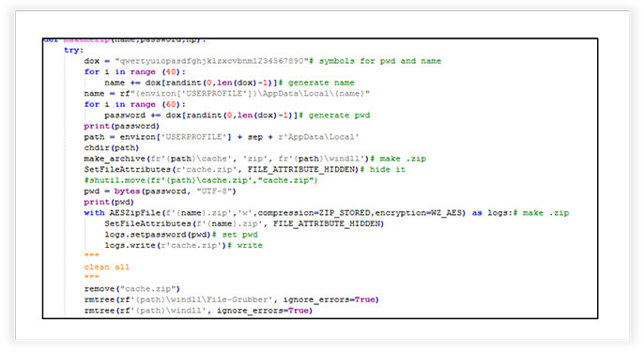Screen dimensions: 644x352
Task: Click the 'path = environ' assignment line
Action: 222,137
